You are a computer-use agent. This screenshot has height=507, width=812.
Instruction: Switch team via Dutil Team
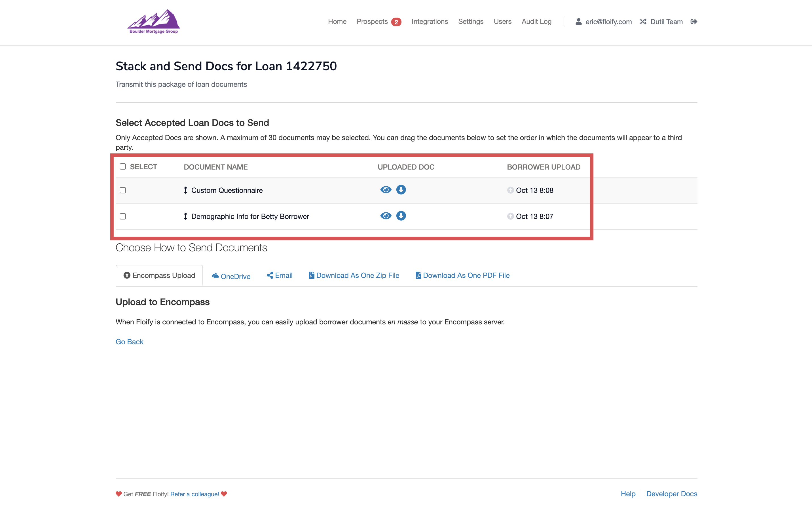click(x=667, y=22)
